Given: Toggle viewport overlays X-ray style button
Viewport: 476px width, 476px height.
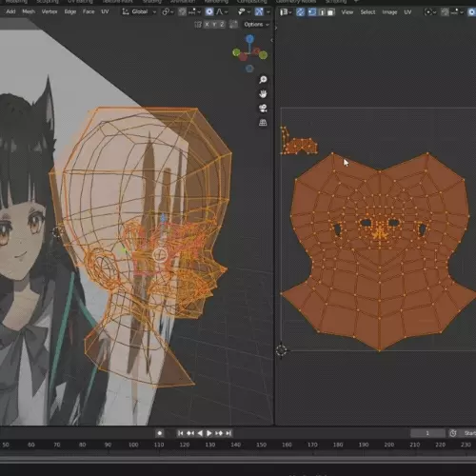Looking at the screenshot, I should 259,12.
